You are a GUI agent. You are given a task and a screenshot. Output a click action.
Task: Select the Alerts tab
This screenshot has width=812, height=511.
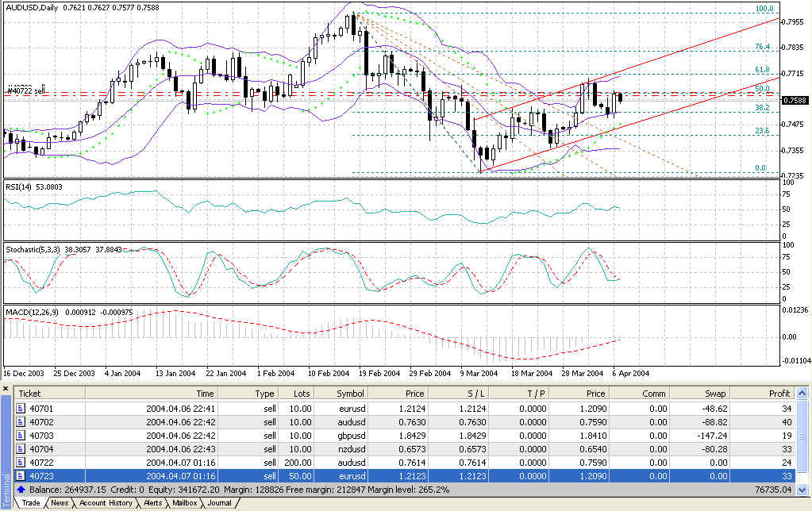152,503
